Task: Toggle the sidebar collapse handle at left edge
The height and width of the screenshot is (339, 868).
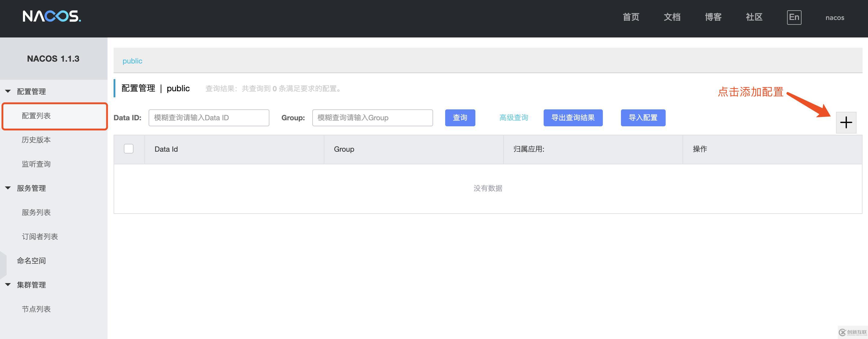Action: [3, 265]
